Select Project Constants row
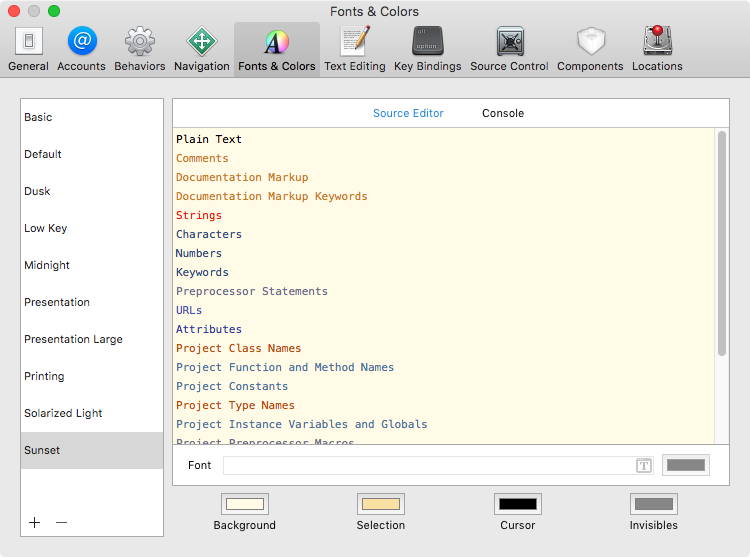Image resolution: width=750 pixels, height=557 pixels. tap(443, 386)
